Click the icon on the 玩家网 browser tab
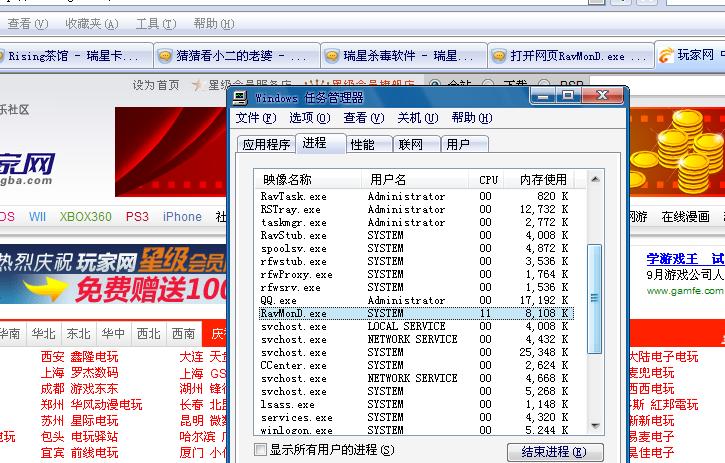This screenshot has height=463, width=725. pyautogui.click(x=666, y=56)
